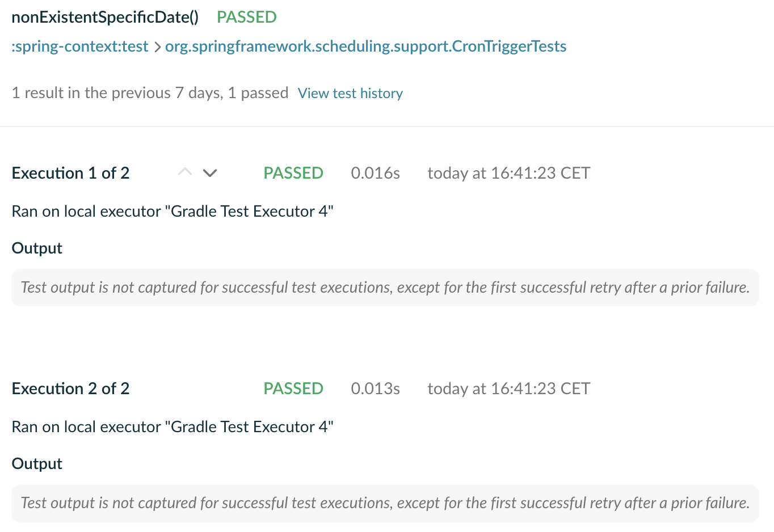Open the :spring-context:test task link
The height and width of the screenshot is (532, 774).
[x=80, y=47]
